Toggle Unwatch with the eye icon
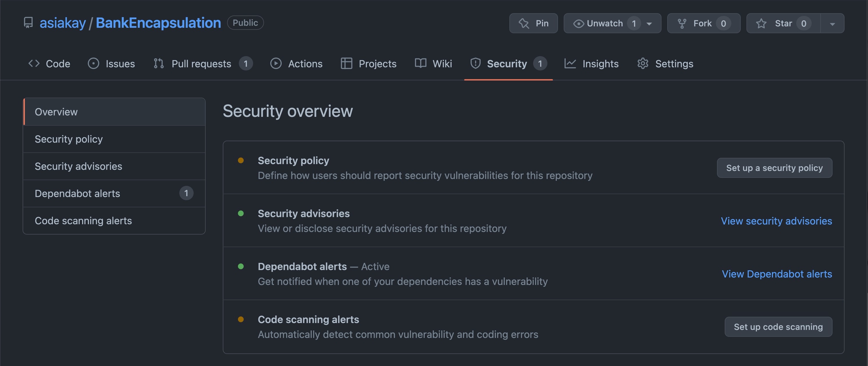Image resolution: width=868 pixels, height=366 pixels. [x=579, y=23]
